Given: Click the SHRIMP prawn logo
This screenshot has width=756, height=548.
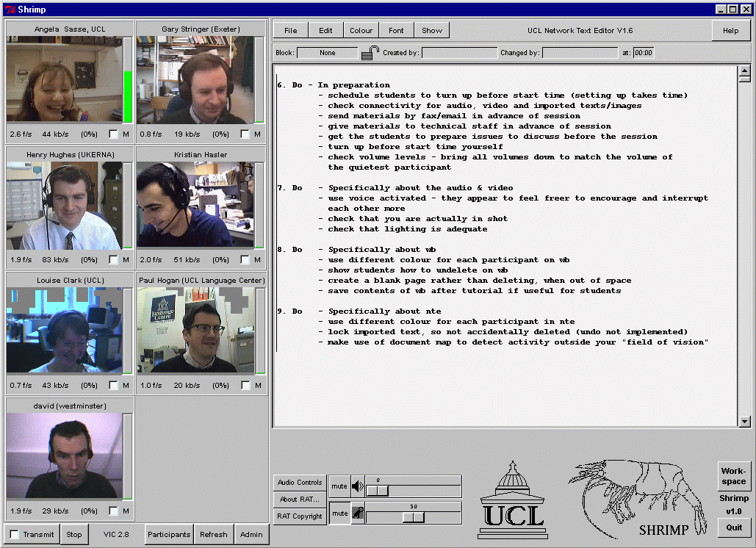Looking at the screenshot, I should point(638,498).
